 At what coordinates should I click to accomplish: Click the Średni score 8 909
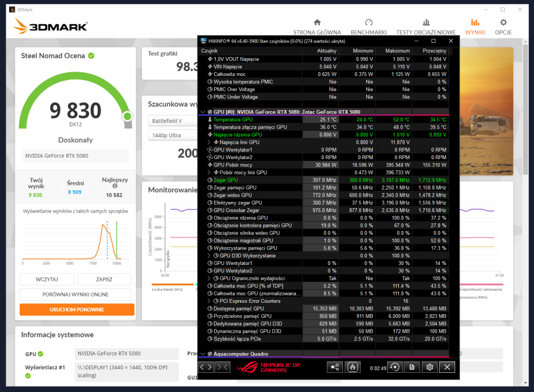[75, 192]
